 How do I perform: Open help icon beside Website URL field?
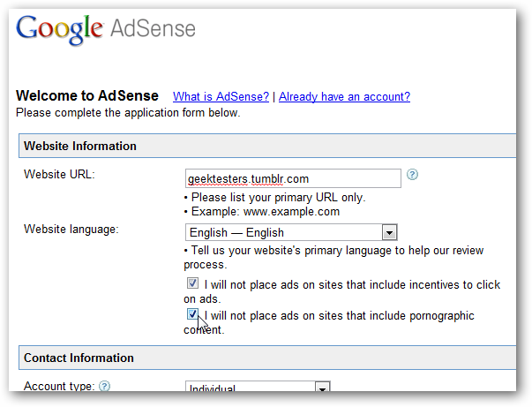coord(412,175)
